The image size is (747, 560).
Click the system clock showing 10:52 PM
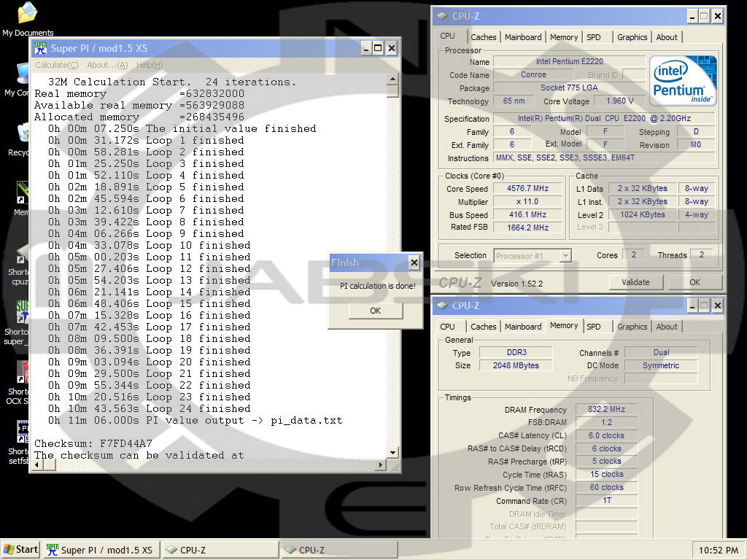[x=718, y=550]
